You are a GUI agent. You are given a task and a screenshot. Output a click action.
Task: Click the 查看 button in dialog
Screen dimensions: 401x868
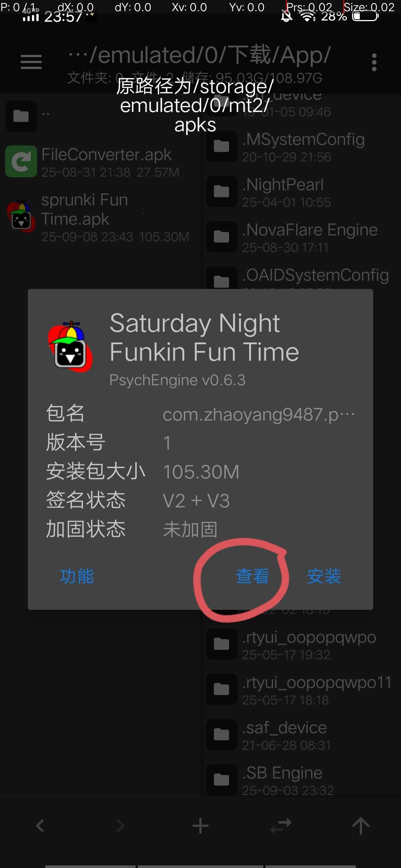(252, 576)
